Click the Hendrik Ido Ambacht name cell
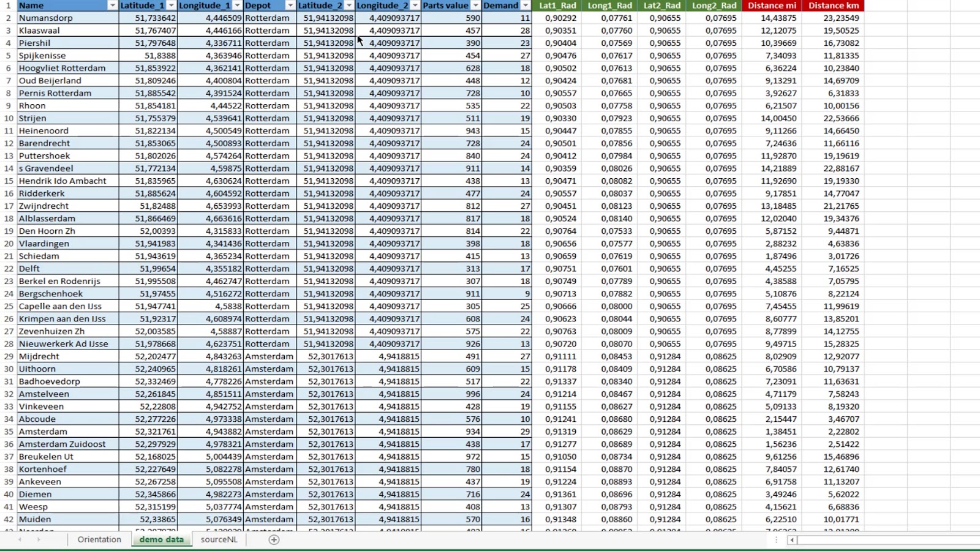The image size is (980, 551). coord(68,181)
